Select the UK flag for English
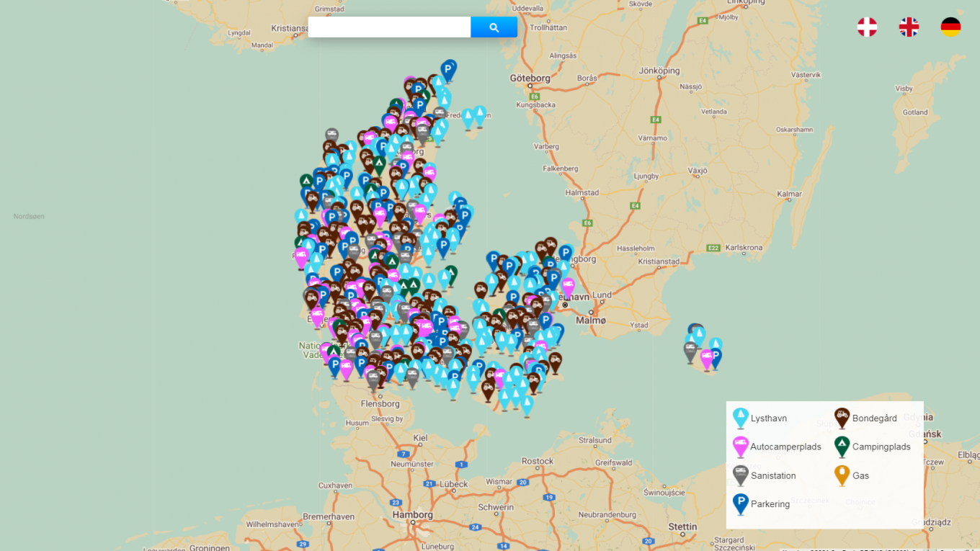This screenshot has height=551, width=980. (x=909, y=27)
